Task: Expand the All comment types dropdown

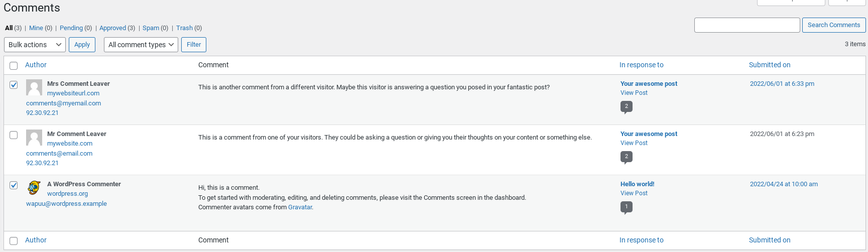Action: pos(141,45)
